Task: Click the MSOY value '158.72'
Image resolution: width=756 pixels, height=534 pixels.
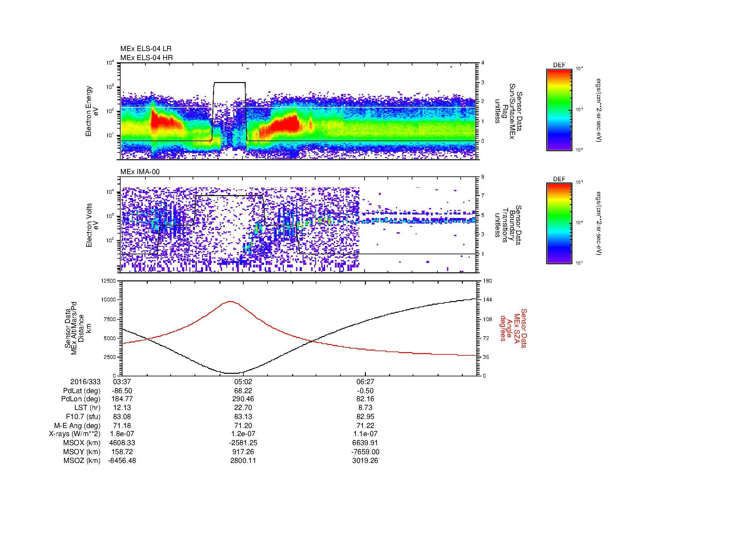Action: pos(122,452)
